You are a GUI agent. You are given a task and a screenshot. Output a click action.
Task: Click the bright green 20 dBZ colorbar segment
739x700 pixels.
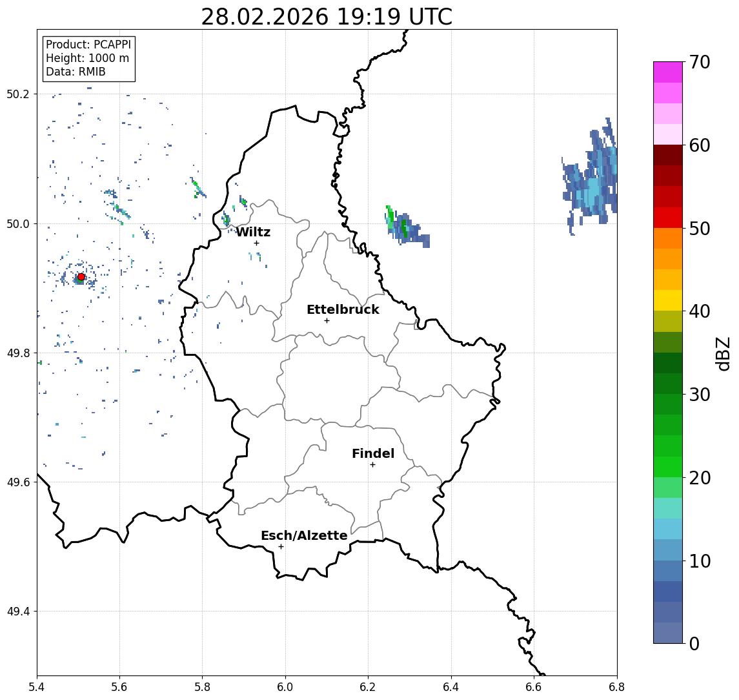point(668,466)
